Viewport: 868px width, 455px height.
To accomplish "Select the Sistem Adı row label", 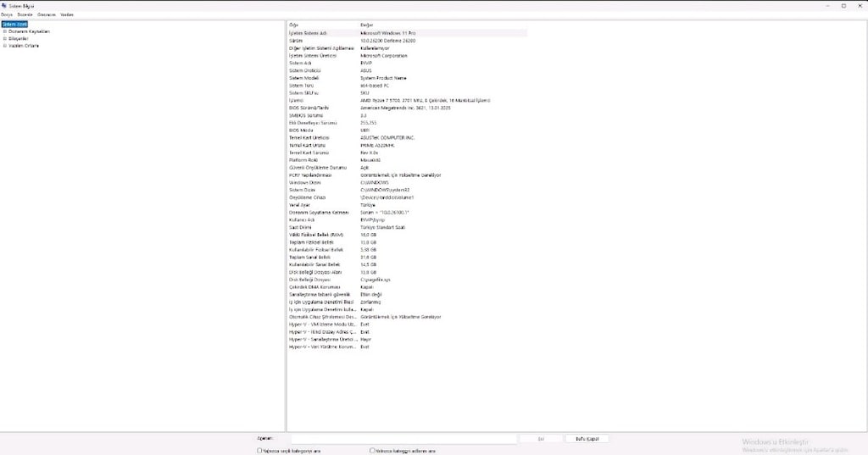I will (300, 63).
